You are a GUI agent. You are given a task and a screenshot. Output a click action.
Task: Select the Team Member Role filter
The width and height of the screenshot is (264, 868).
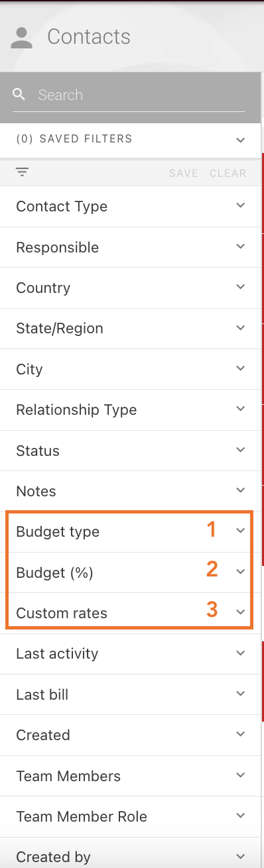pyautogui.click(x=131, y=816)
